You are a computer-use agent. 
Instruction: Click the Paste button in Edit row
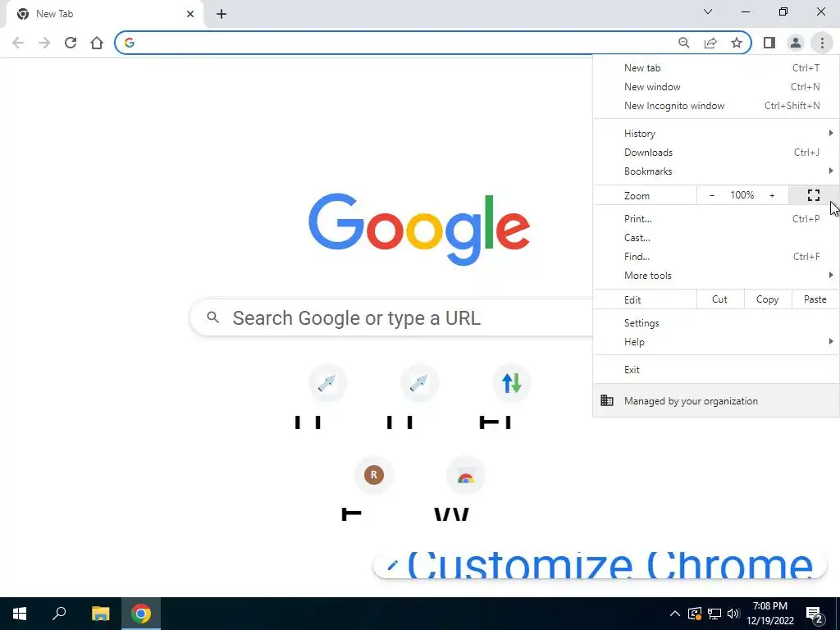point(815,299)
